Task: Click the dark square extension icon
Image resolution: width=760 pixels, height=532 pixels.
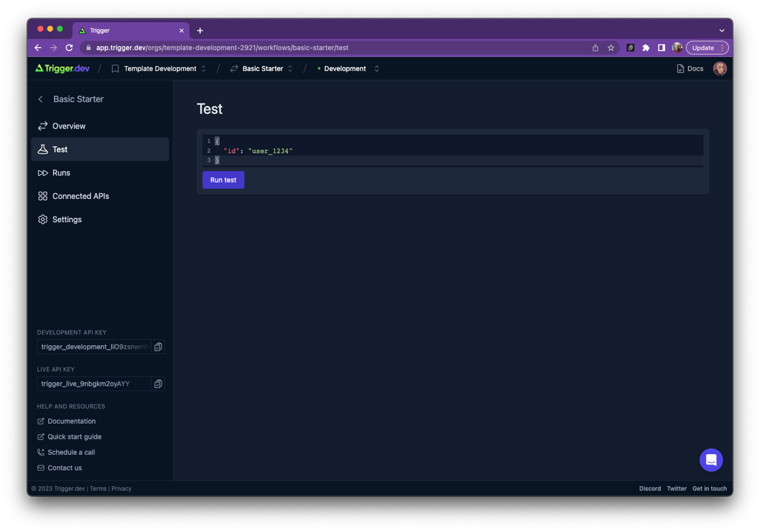Action: click(631, 47)
